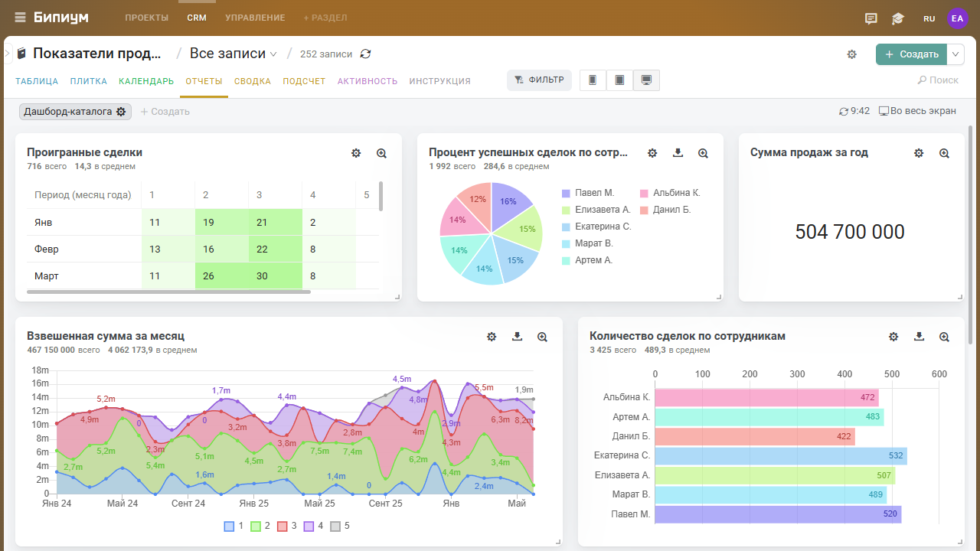This screenshot has height=551, width=980.
Task: Open settings of Количество сделок по сотрудникам
Action: pos(893,337)
